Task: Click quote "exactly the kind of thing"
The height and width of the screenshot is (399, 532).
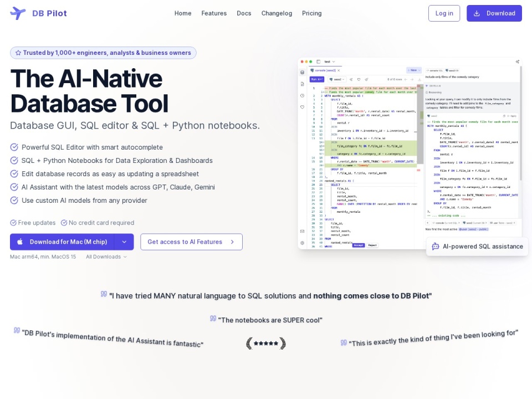Action: 433,338
